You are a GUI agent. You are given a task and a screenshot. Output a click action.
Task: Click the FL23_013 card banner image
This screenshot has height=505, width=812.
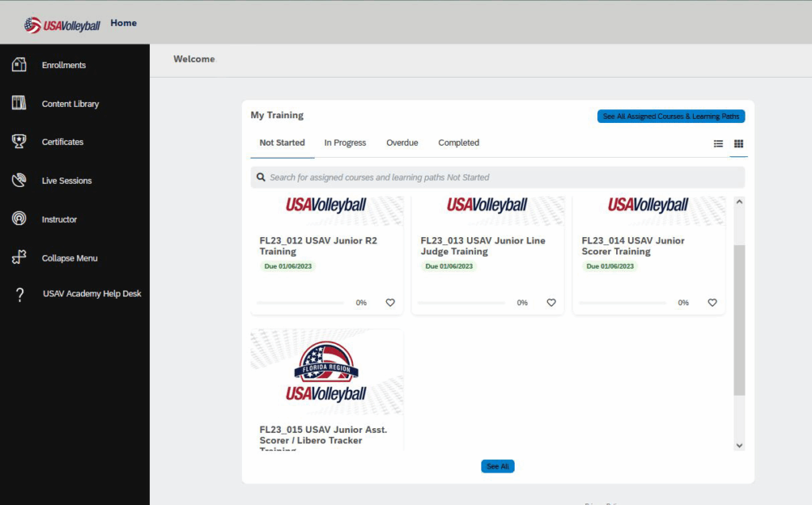pyautogui.click(x=488, y=210)
